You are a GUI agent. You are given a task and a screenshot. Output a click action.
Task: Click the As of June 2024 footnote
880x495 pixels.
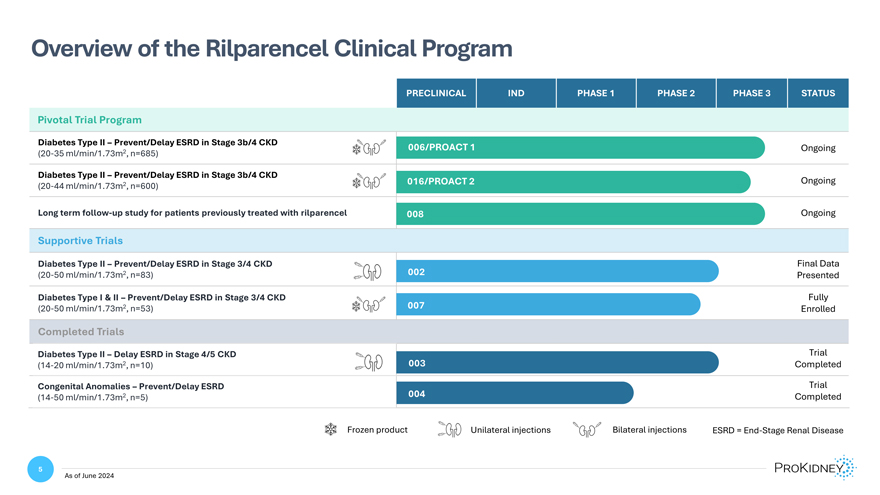coord(89,475)
